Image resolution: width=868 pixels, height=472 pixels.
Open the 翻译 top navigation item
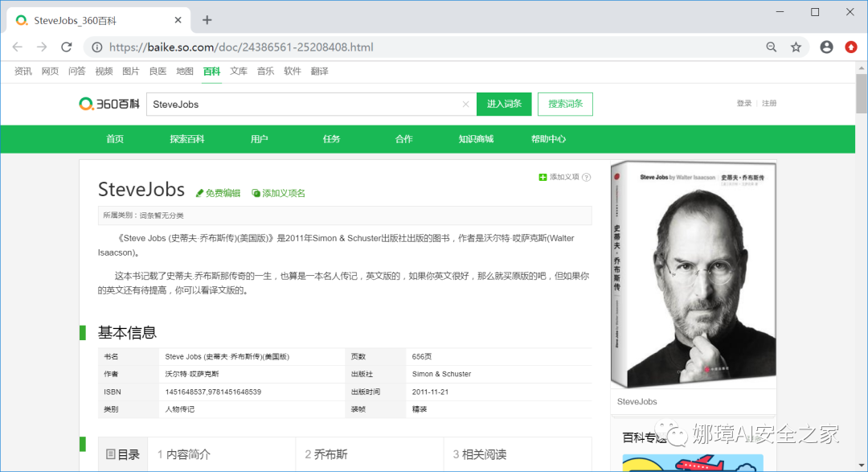click(x=319, y=71)
